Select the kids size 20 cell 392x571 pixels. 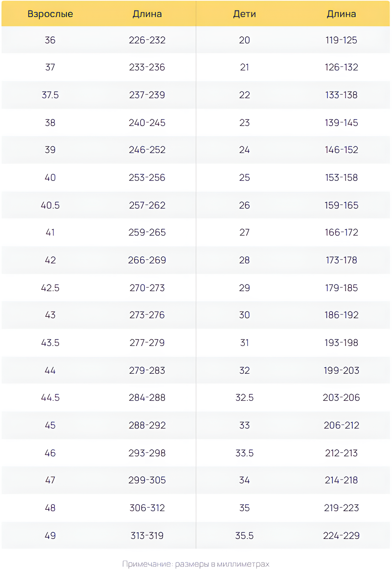[x=244, y=40]
